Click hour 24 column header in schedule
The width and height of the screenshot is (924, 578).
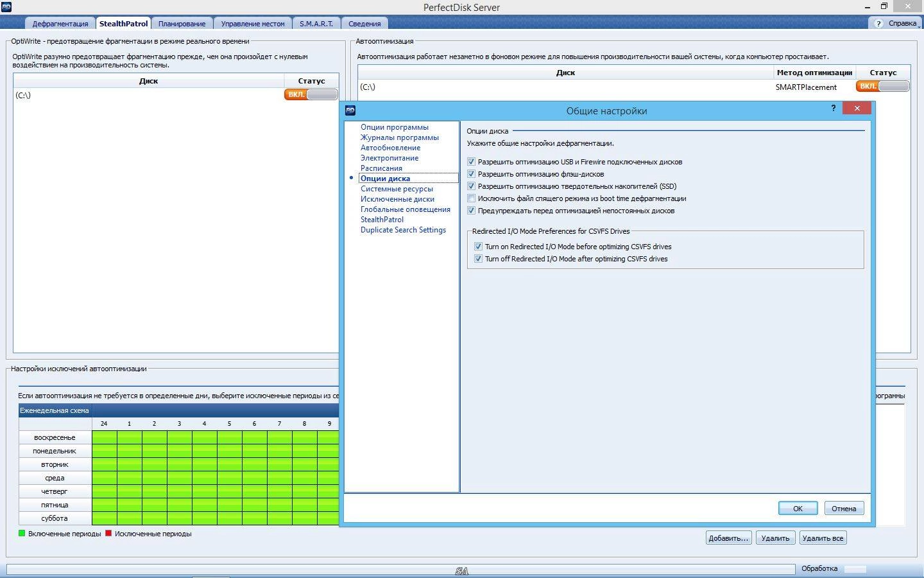(x=104, y=424)
